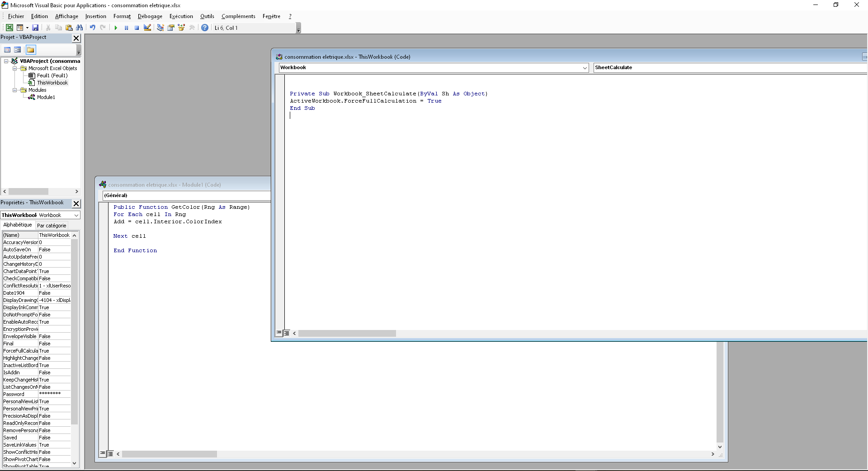The width and height of the screenshot is (868, 471).
Task: Open the Project Explorer toolbar icon
Action: [160, 28]
